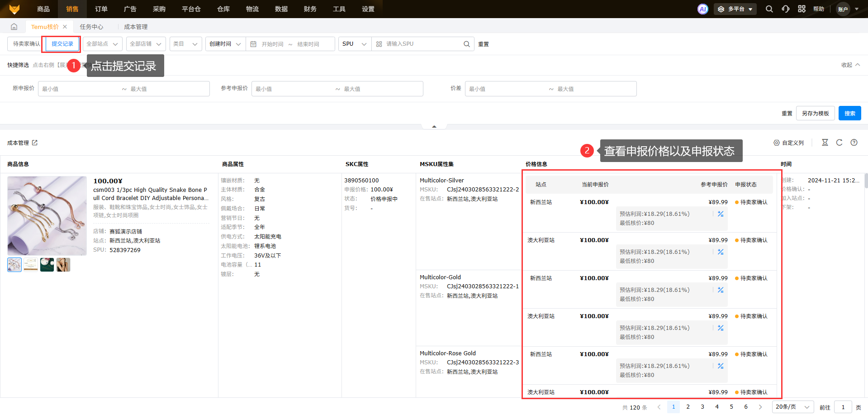Expand the 全部站点 dropdown
This screenshot has width=868, height=415.
[102, 44]
